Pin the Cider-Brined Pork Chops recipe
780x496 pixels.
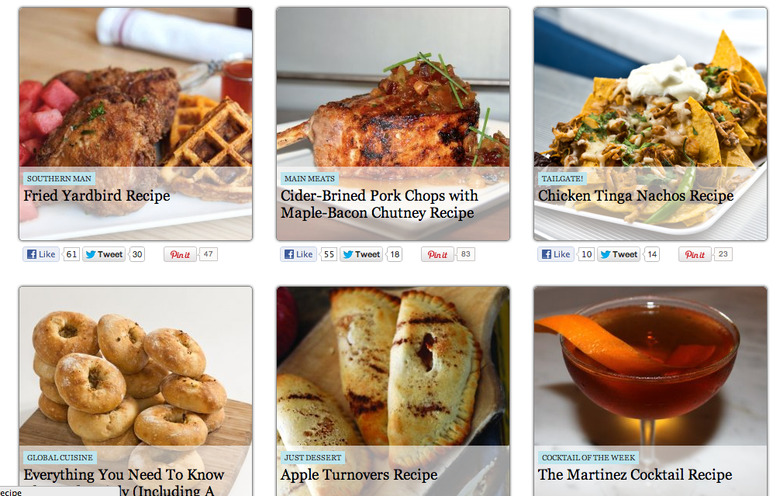[x=438, y=254]
